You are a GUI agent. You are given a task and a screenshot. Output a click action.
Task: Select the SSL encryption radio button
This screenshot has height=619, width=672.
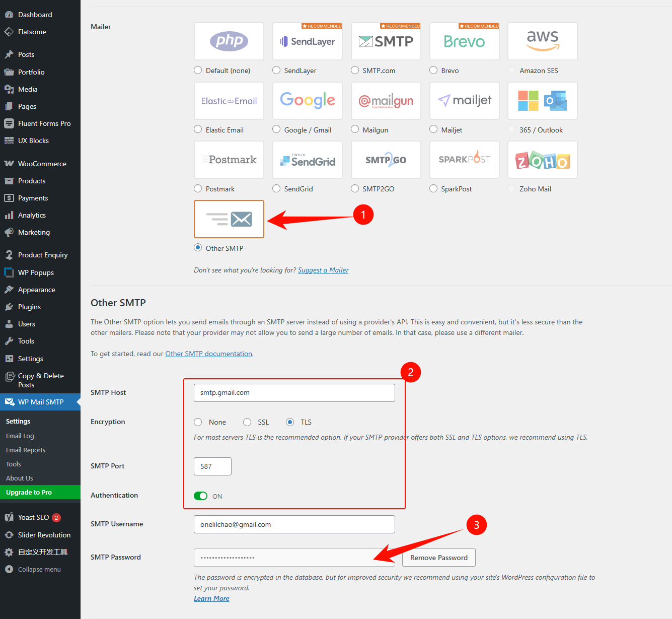[247, 422]
